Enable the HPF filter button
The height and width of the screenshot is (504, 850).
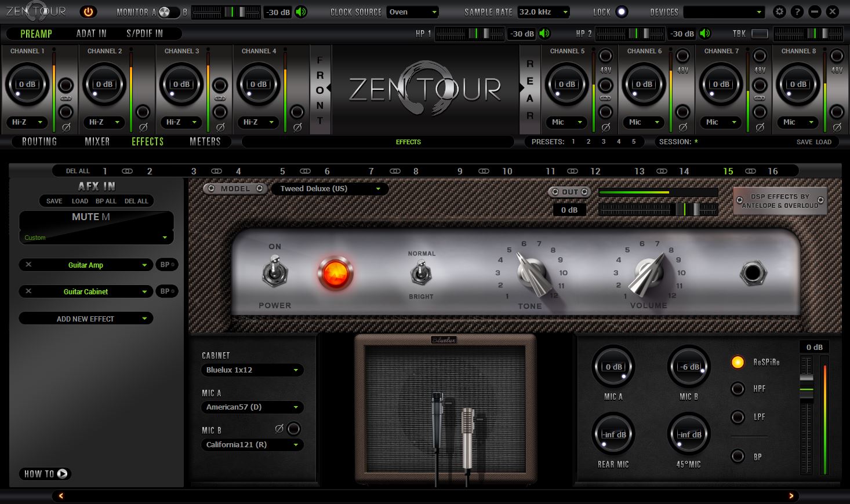click(x=738, y=389)
